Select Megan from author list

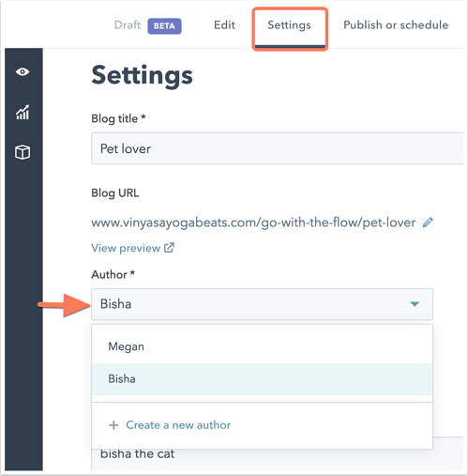(262, 346)
